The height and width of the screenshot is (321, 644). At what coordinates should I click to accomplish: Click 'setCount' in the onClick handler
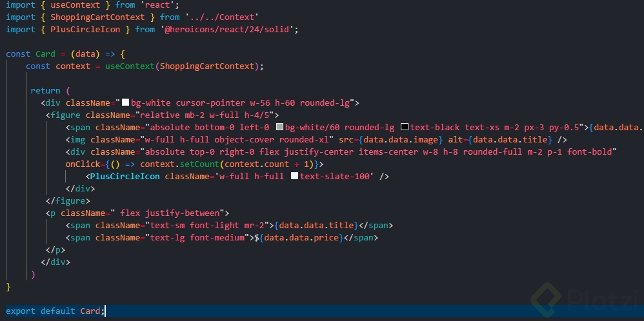[199, 164]
